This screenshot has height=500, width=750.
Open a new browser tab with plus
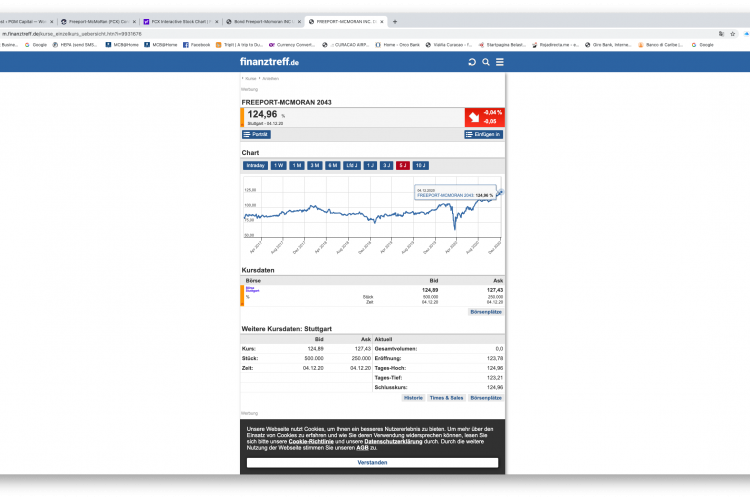click(x=395, y=22)
